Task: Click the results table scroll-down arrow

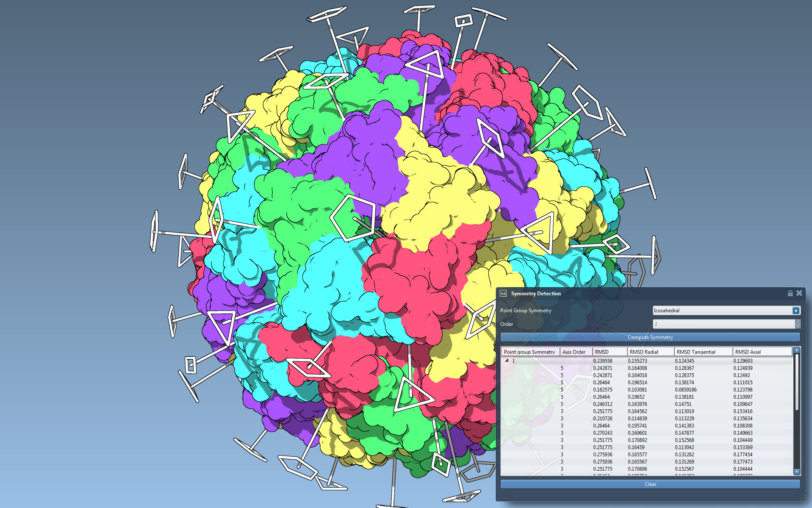Action: click(x=797, y=472)
